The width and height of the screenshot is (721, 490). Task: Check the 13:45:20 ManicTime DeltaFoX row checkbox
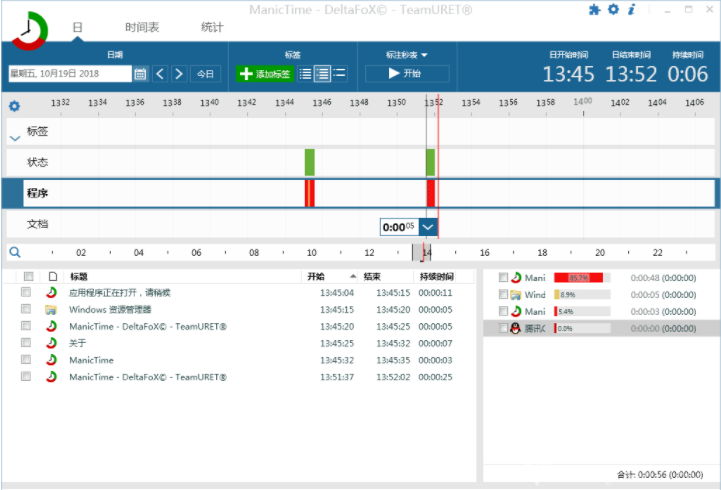[x=26, y=326]
